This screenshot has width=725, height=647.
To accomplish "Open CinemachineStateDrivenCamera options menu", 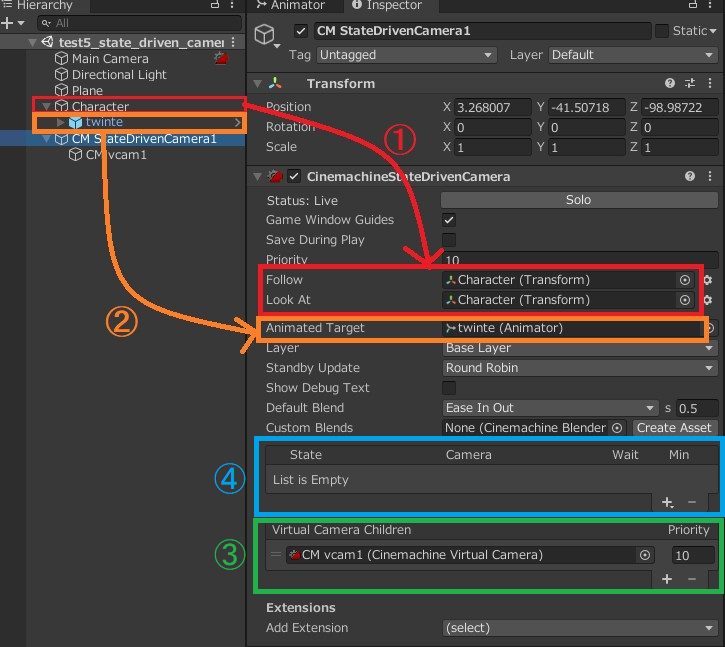I will coord(710,176).
